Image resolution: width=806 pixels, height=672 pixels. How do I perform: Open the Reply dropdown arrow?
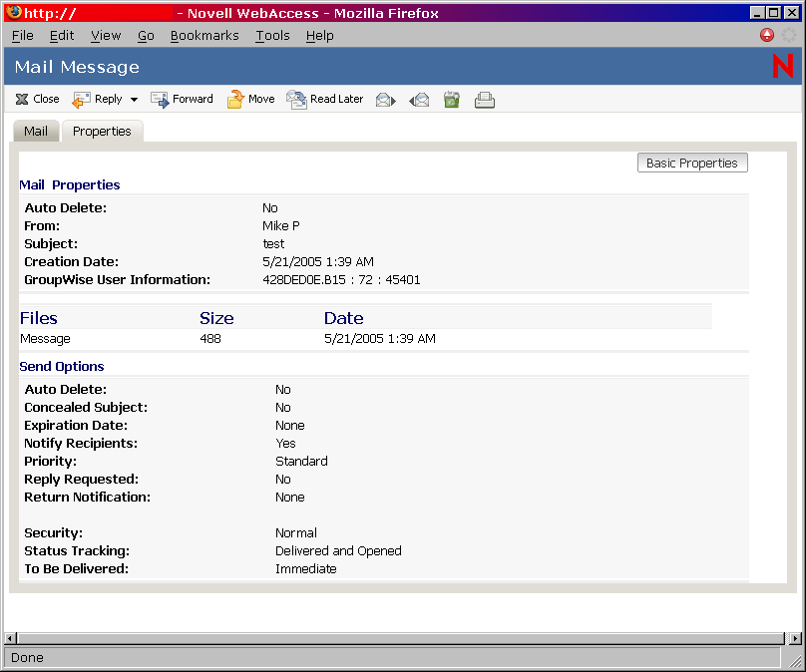[x=134, y=100]
